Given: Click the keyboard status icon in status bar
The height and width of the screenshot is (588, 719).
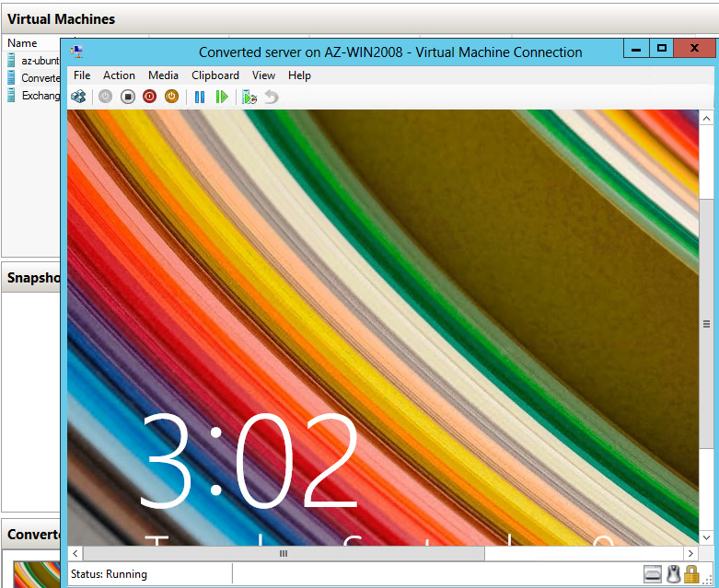Looking at the screenshot, I should pos(653,573).
